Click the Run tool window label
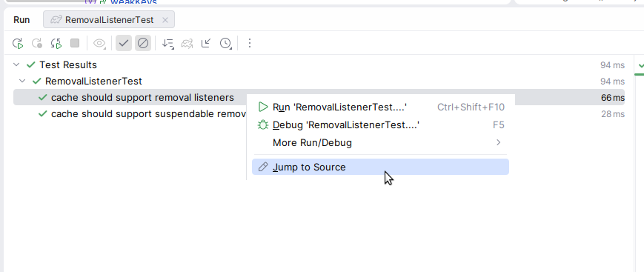This screenshot has width=644, height=272. (21, 20)
